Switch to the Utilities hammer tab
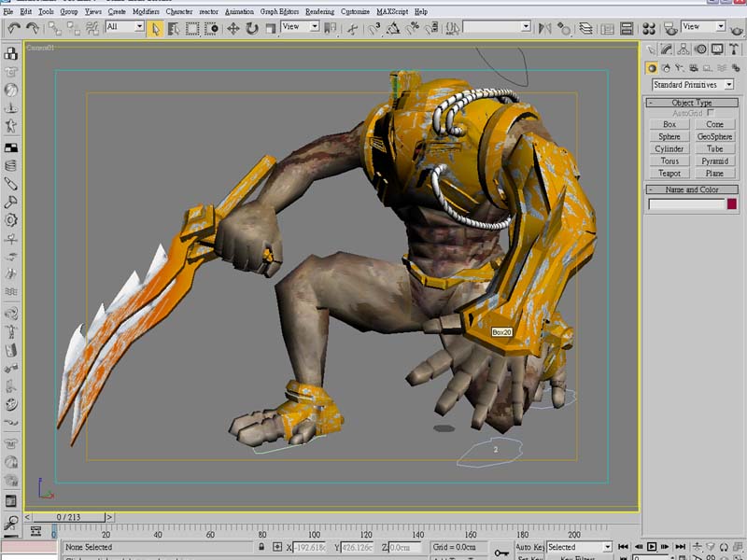Screen dimensions: 747x560 pyautogui.click(x=734, y=49)
